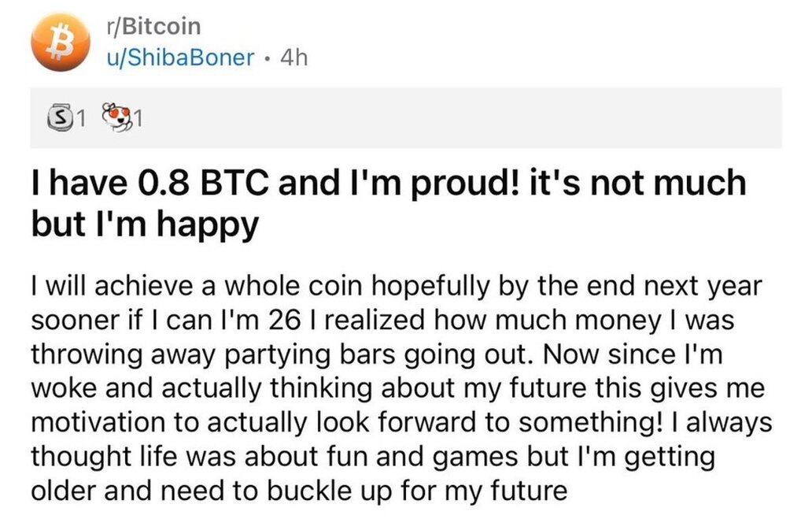Viewport: 812px width, 519px height.
Task: Click the Wholesome award count number
Action: [x=137, y=119]
